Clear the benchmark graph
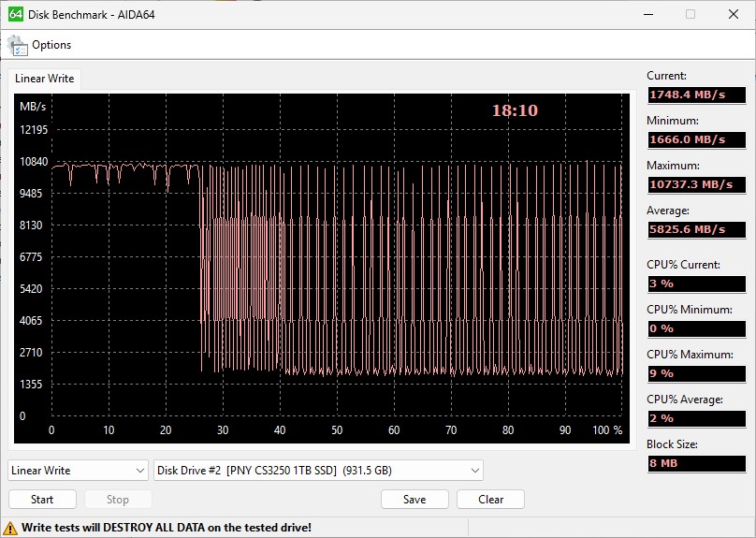This screenshot has width=756, height=538. [490, 499]
